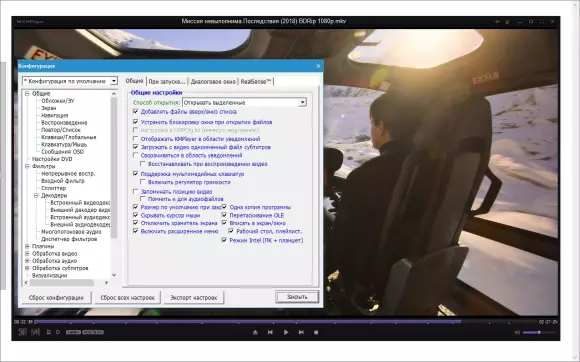Click the small round icon after playlist icon
This screenshot has width=580, height=362.
pos(58,332)
